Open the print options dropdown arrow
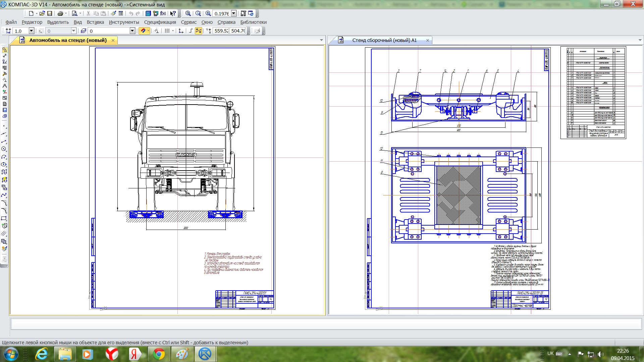 (66, 13)
